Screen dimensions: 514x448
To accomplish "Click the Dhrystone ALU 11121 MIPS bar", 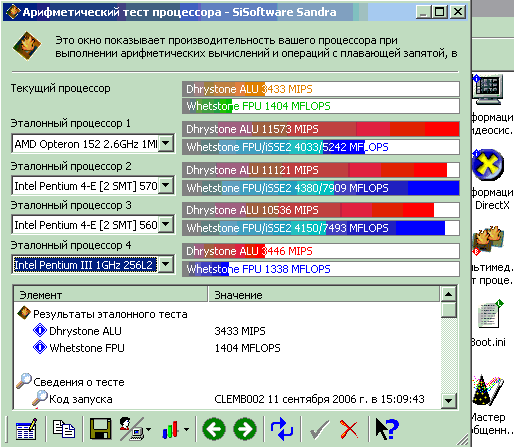I will click(321, 170).
